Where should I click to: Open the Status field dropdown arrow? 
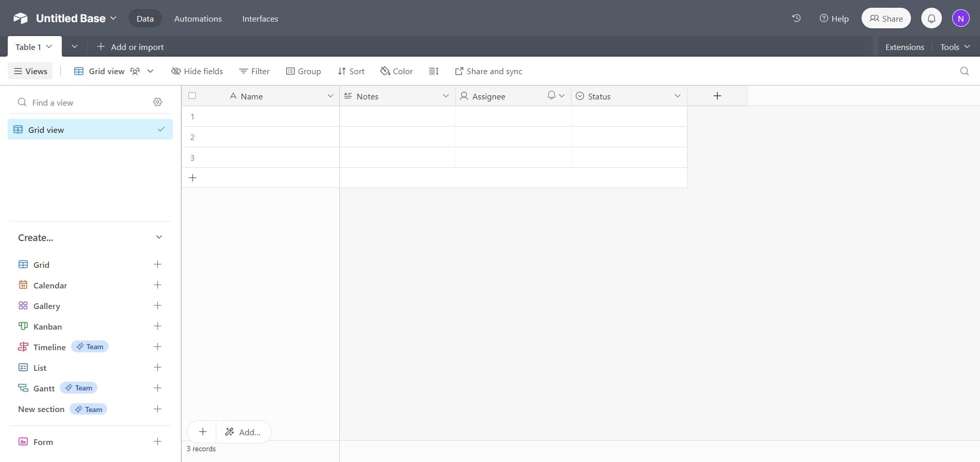[x=677, y=96]
